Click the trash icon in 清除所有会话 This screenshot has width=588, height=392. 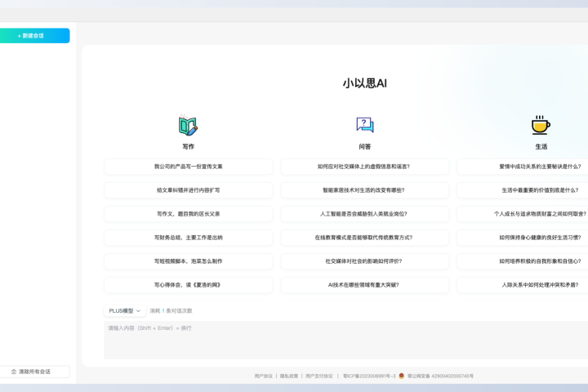click(x=14, y=372)
